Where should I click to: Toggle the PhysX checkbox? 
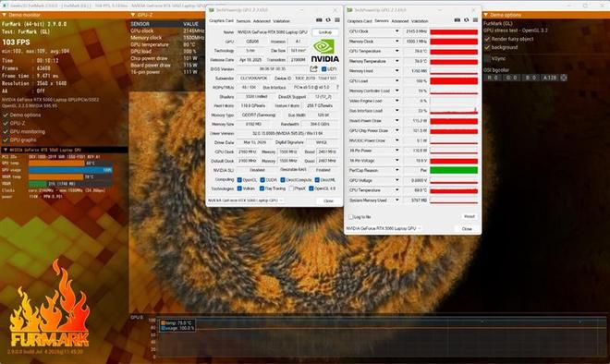pos(291,188)
